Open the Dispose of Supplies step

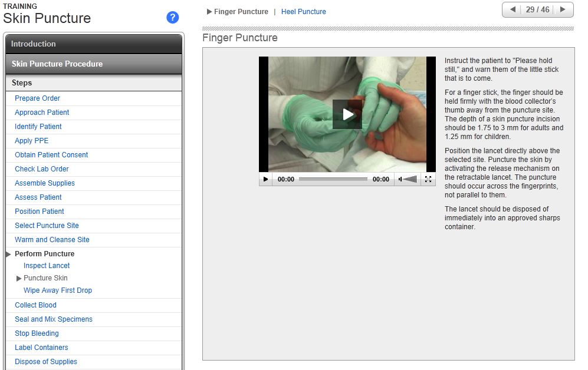coord(46,362)
